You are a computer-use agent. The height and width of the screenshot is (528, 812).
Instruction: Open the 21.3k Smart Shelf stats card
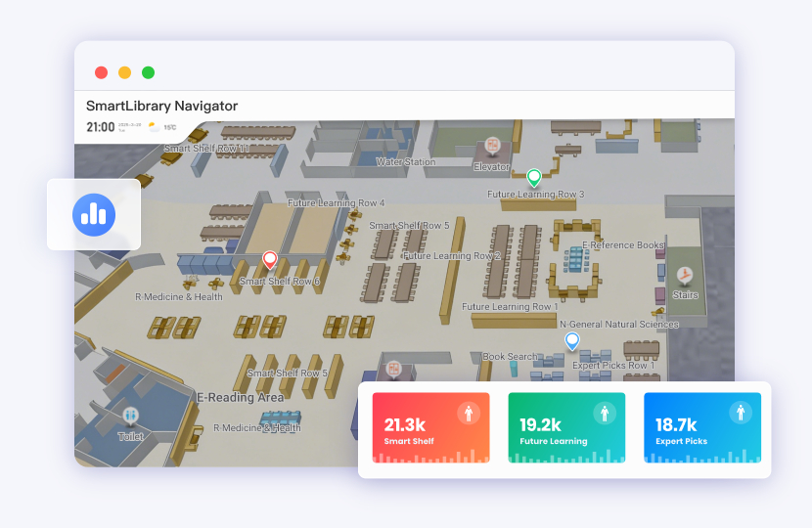[x=431, y=428]
